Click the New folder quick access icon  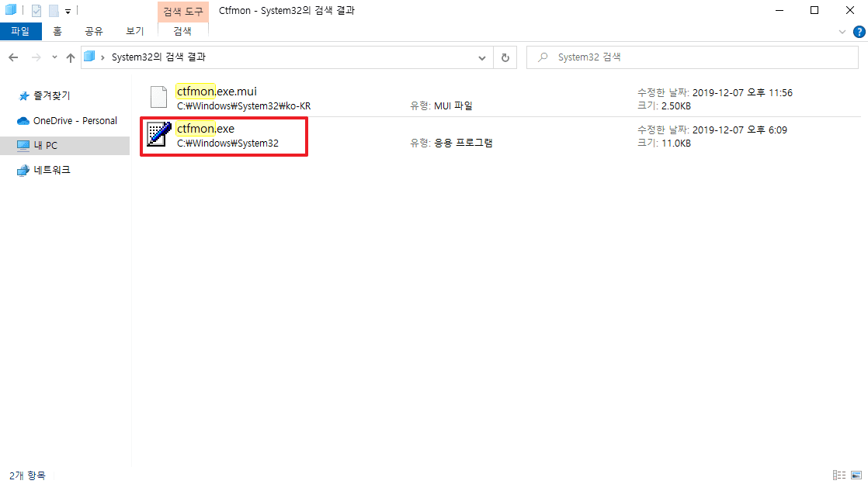(54, 11)
